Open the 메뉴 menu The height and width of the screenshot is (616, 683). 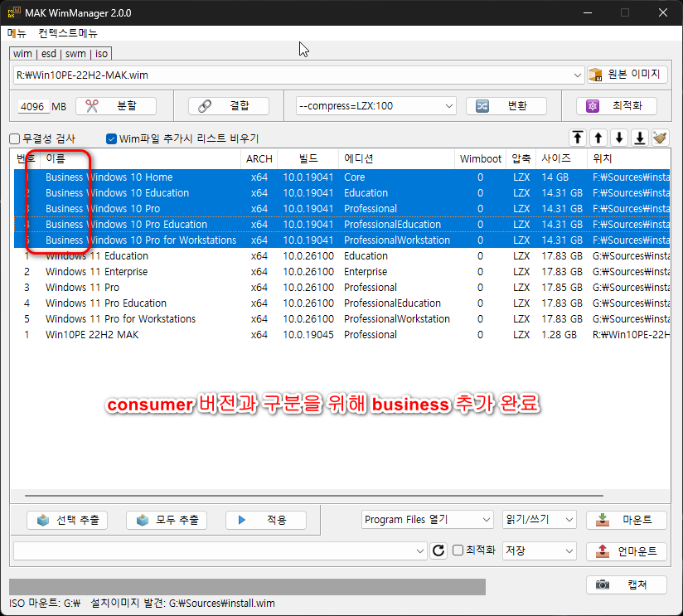(17, 33)
